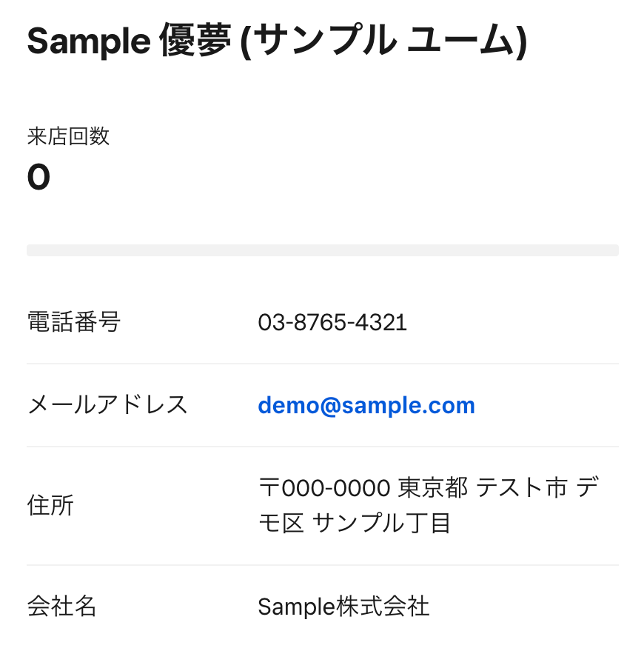The width and height of the screenshot is (644, 671).
Task: Click the kanji name 優夢 in heading
Action: pos(195,42)
